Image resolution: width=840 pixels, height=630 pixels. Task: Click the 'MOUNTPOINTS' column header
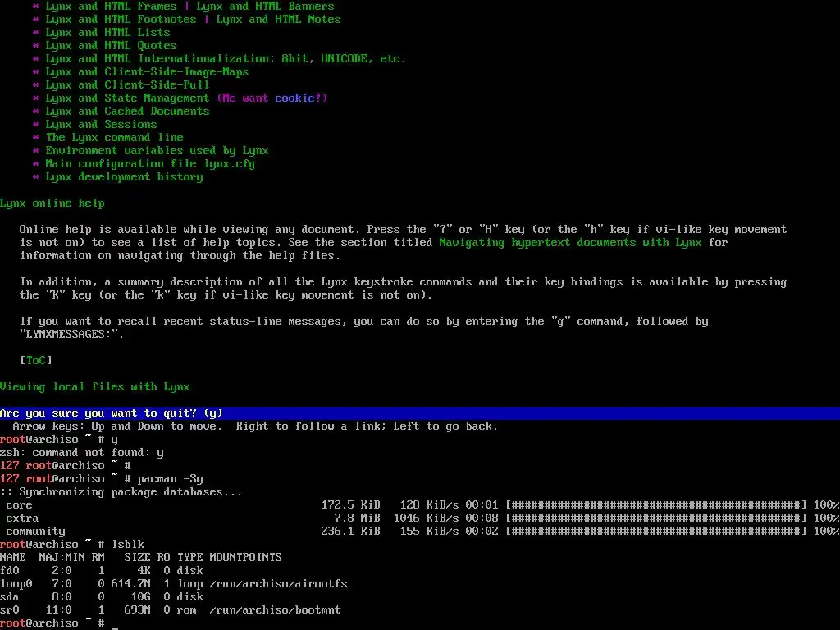246,558
